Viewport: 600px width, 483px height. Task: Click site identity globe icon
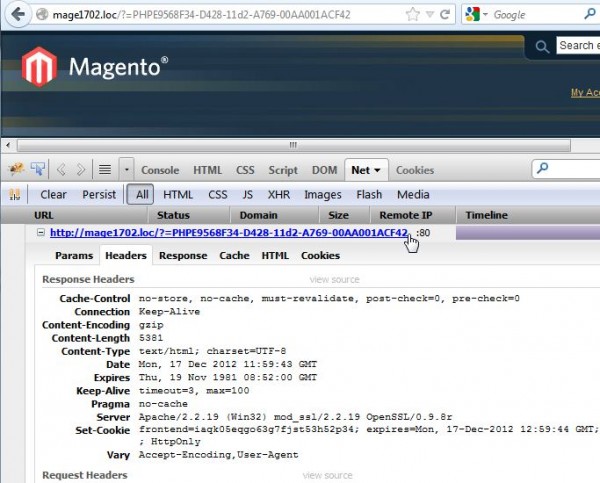42,15
